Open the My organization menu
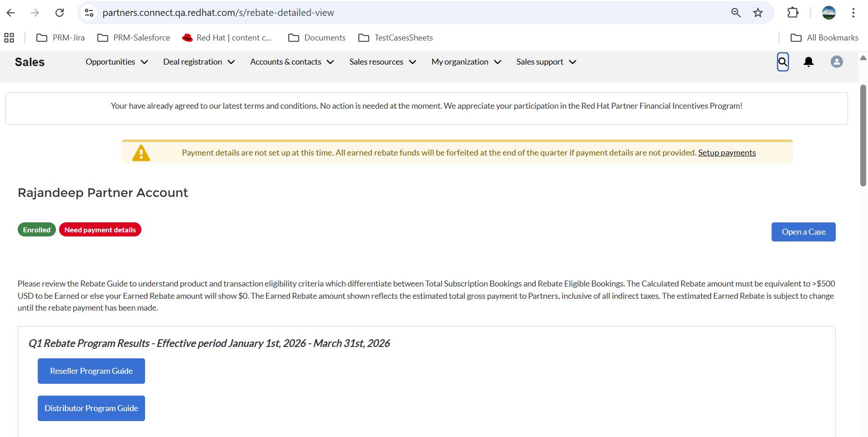 466,62
